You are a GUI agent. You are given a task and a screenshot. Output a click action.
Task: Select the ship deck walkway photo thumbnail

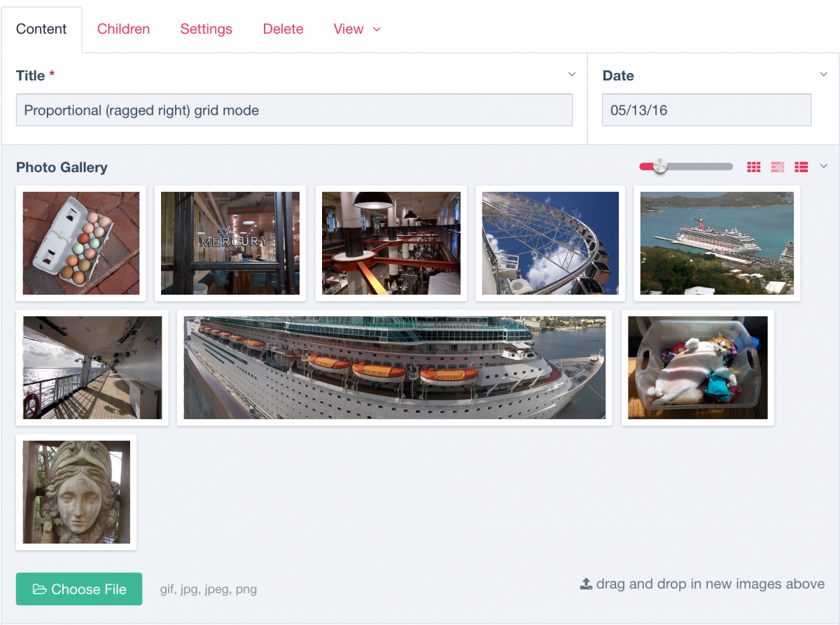click(x=92, y=367)
